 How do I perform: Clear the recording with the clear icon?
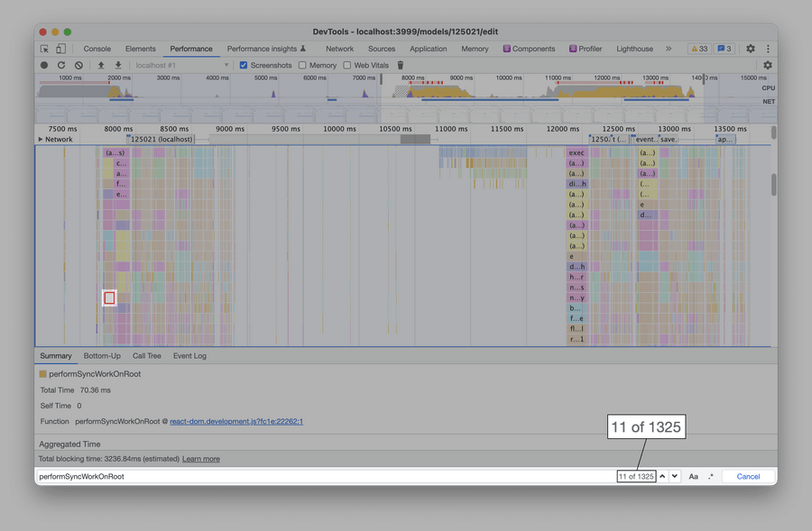(78, 65)
